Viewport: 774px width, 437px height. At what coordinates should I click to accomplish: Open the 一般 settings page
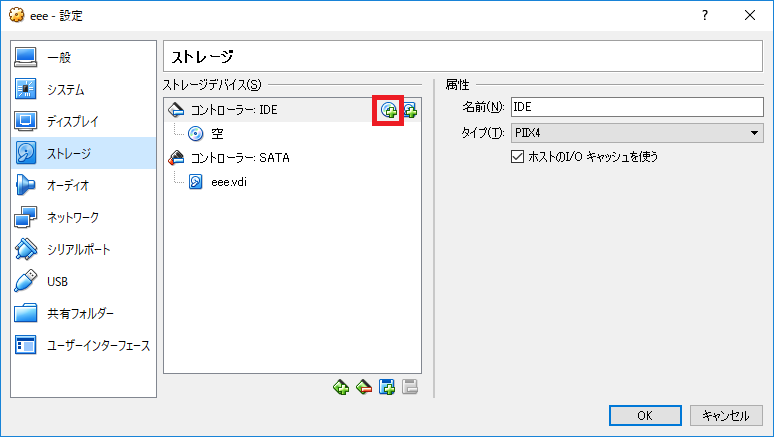[83, 57]
